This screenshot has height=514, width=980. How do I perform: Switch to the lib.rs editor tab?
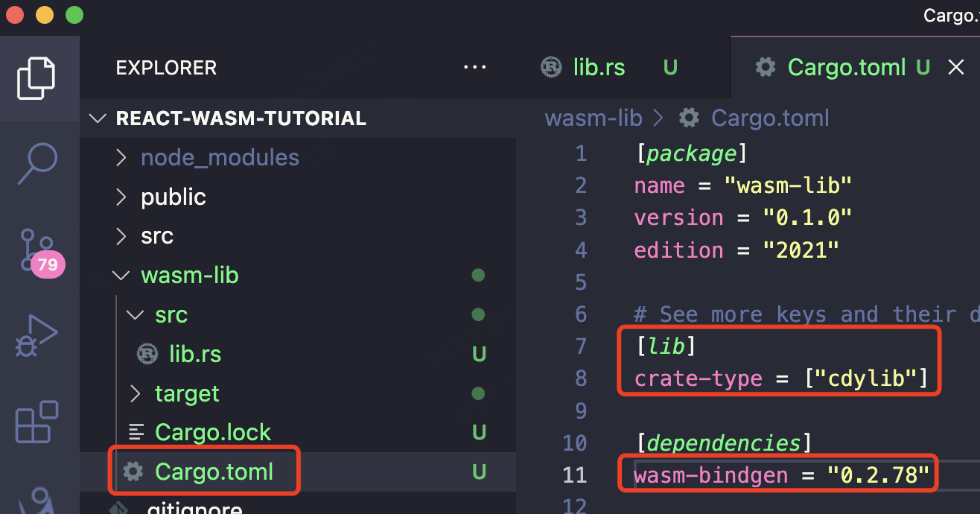click(x=599, y=68)
